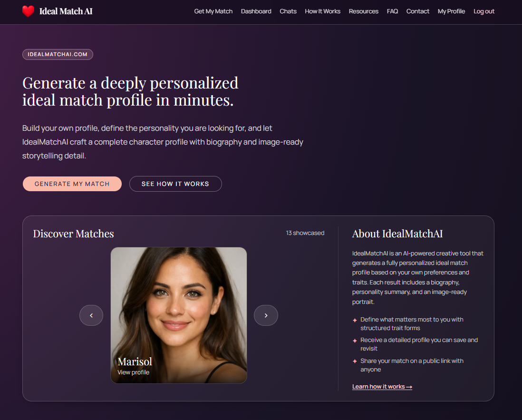Visit the FAQ page
522x420 pixels.
pos(392,11)
